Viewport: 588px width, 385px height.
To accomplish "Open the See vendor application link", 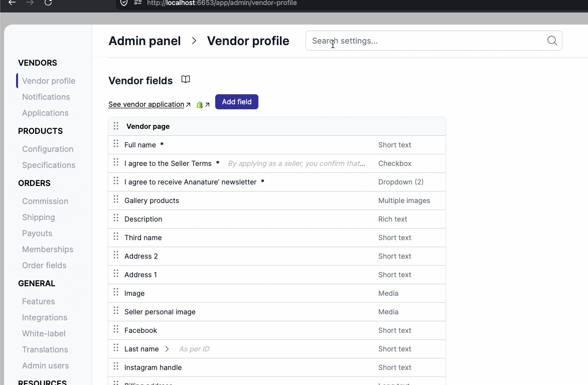I will pos(146,104).
